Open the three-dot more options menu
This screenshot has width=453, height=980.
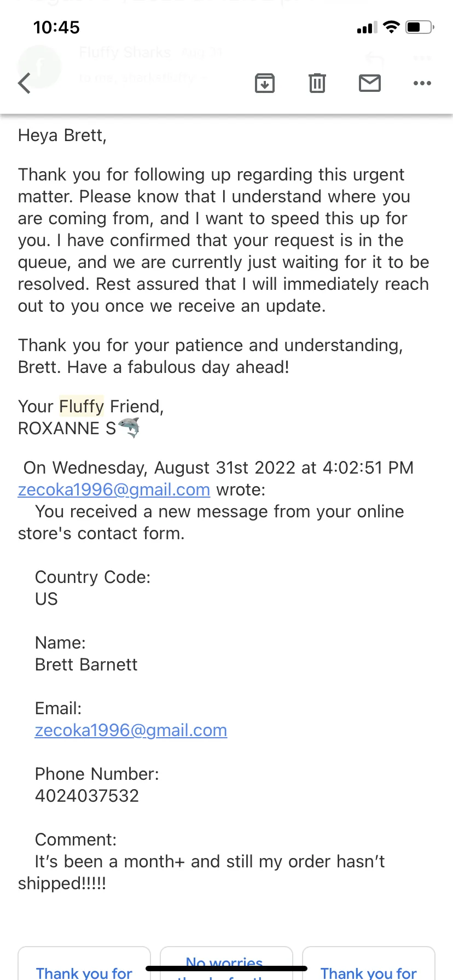(422, 83)
